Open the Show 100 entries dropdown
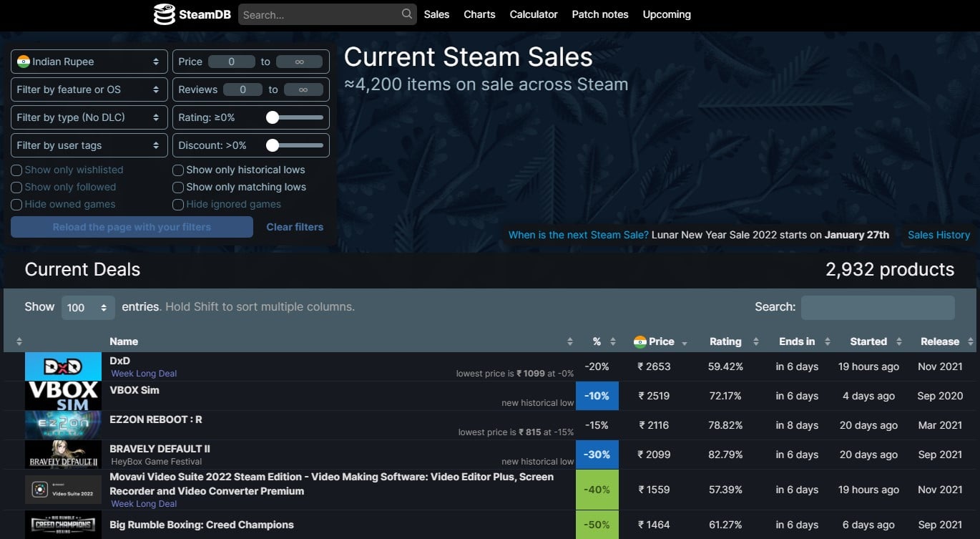The image size is (980, 539). point(88,307)
